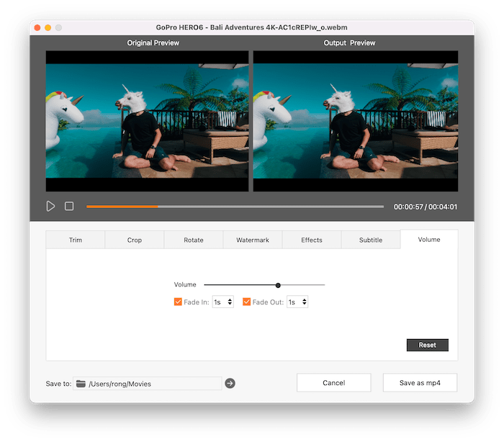504x442 pixels.
Task: Select the Rotate tab
Action: pyautogui.click(x=194, y=240)
